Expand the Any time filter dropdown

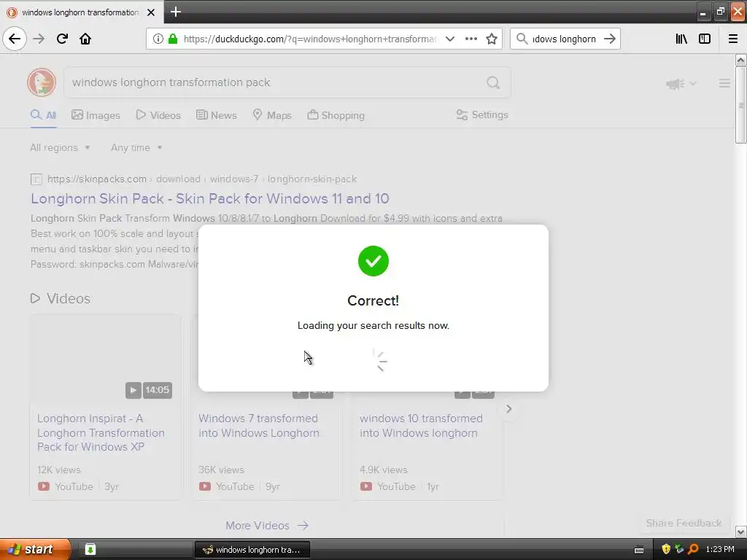(x=136, y=147)
